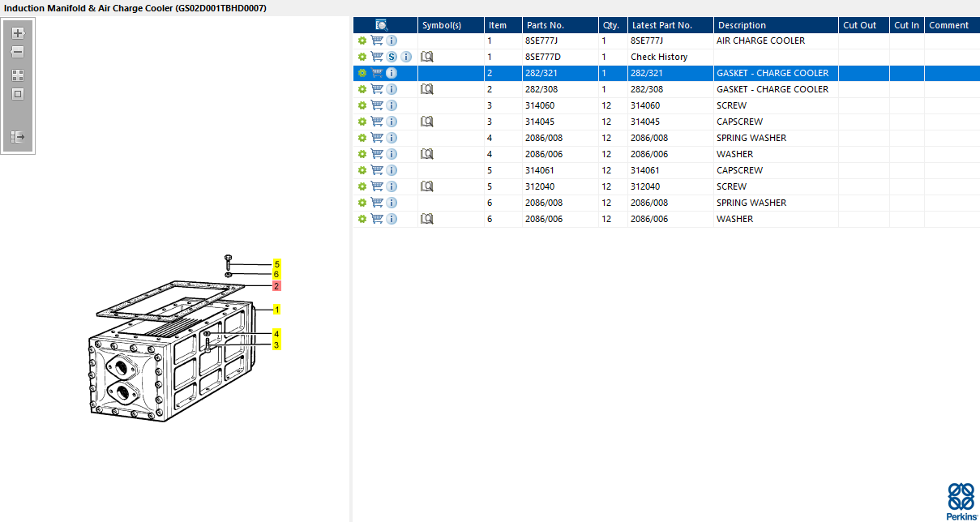Click the search icon in the table header
Viewport: 980px width, 522px height.
[382, 25]
